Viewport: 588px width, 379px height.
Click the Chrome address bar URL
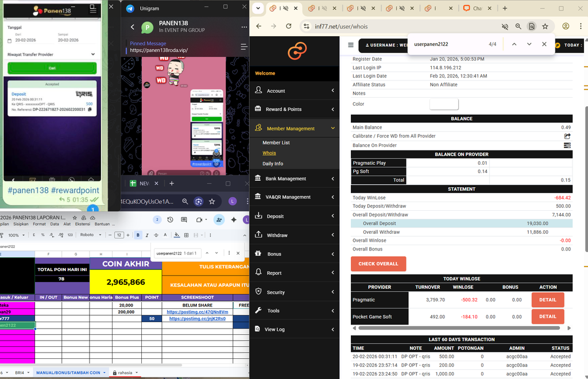pos(341,26)
